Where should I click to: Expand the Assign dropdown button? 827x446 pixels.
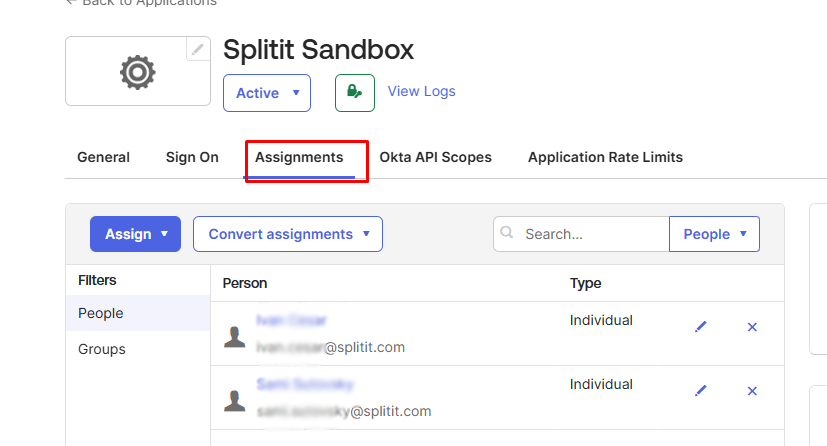(x=136, y=234)
